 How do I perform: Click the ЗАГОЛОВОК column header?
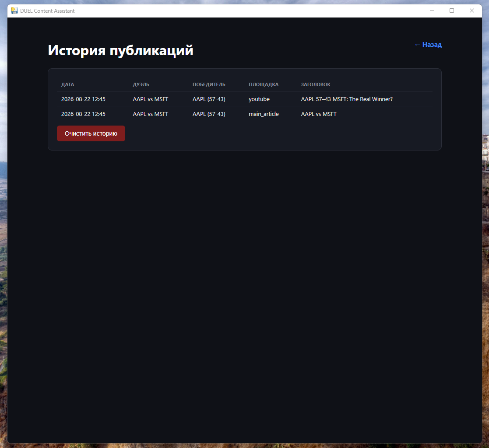(x=316, y=84)
